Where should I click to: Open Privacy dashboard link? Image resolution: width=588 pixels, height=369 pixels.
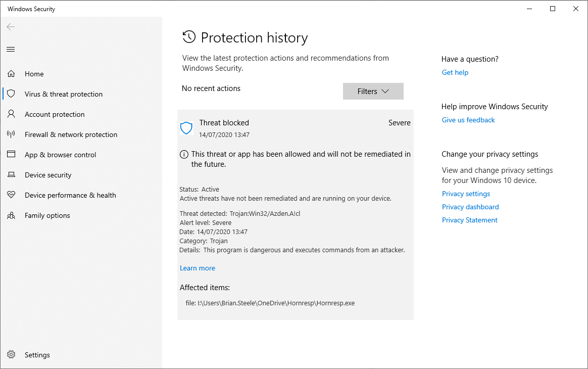[470, 207]
